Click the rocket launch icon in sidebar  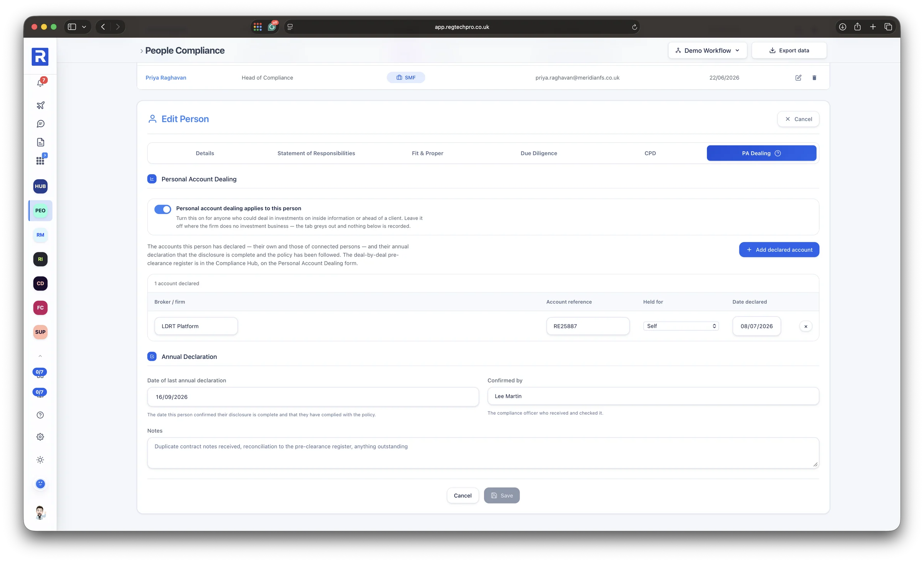40,105
